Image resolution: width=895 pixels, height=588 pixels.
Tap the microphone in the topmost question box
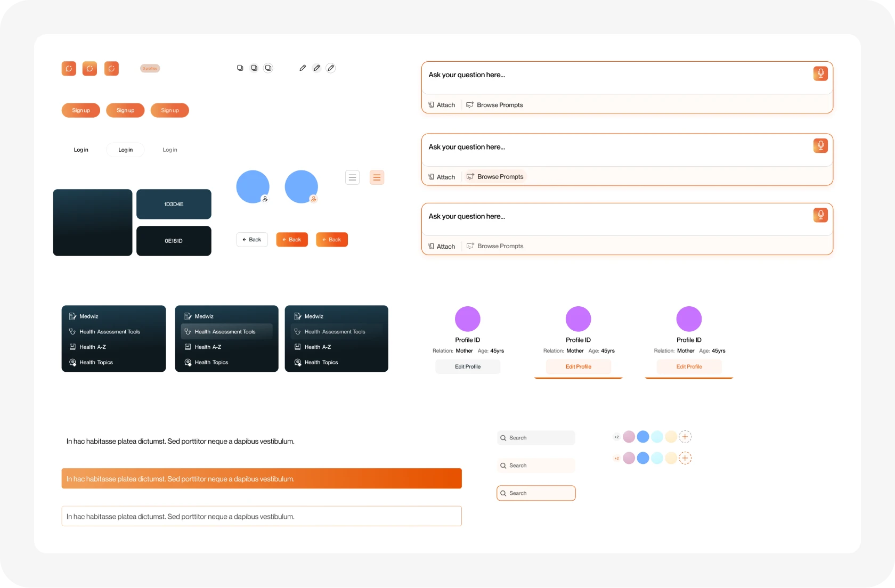(x=820, y=73)
